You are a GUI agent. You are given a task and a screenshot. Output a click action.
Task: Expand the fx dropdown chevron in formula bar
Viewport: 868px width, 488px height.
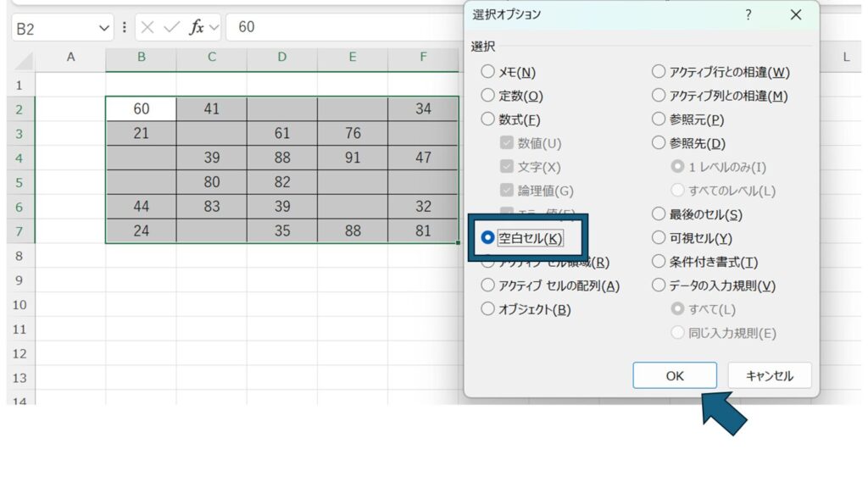[x=214, y=28]
